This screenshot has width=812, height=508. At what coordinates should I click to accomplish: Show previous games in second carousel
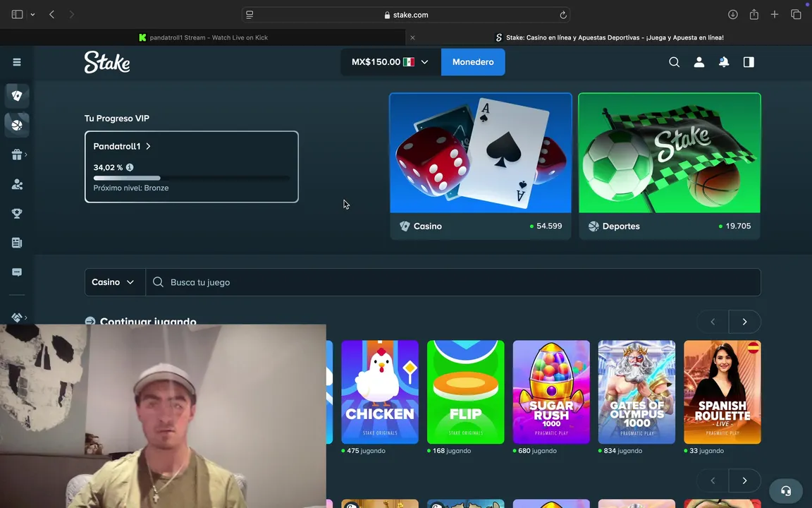click(713, 480)
